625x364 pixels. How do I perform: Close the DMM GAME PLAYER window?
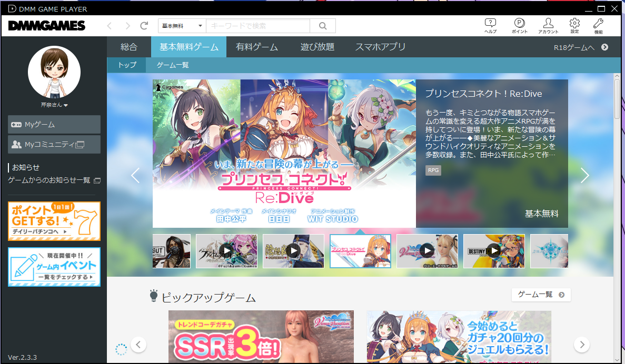pos(614,9)
